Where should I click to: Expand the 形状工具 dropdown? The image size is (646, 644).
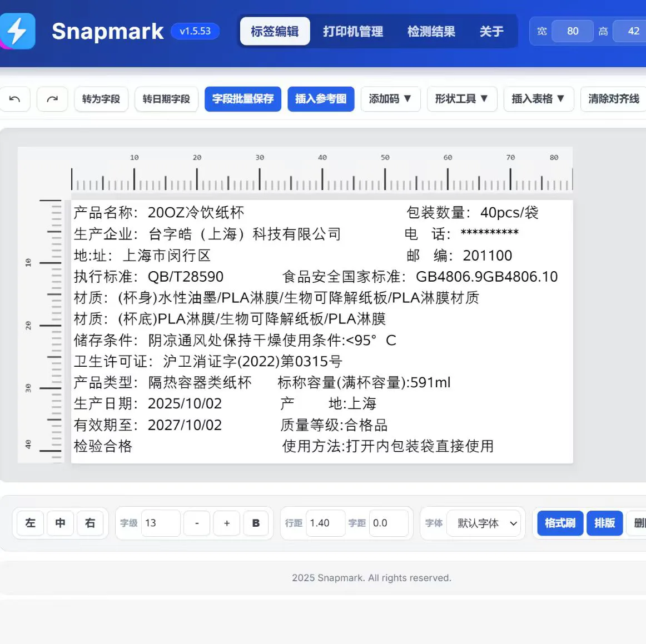click(x=462, y=99)
